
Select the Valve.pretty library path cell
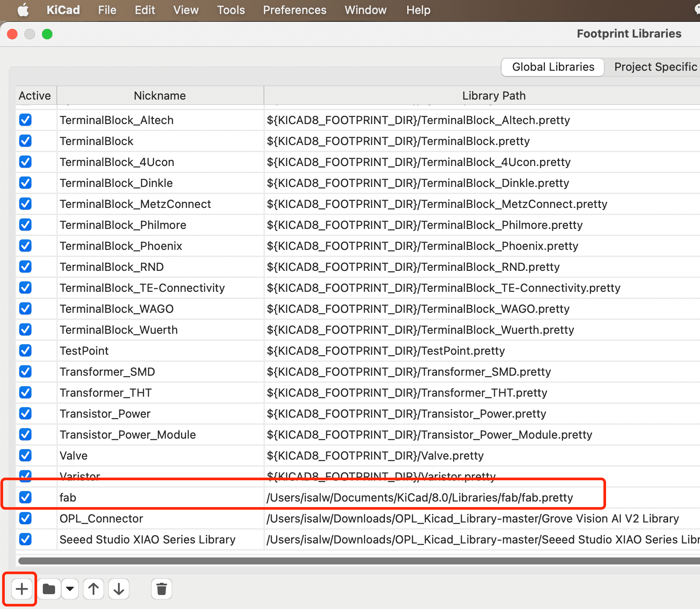tap(482, 455)
